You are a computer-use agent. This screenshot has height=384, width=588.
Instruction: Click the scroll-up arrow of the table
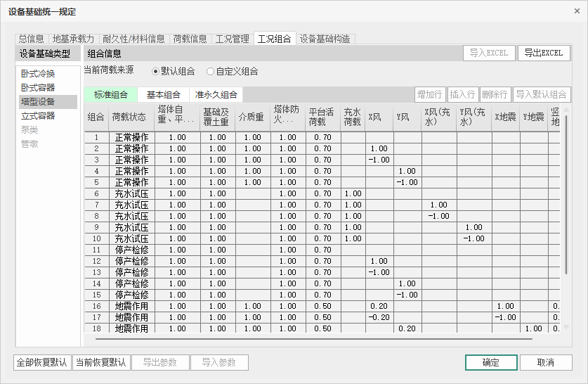point(566,110)
